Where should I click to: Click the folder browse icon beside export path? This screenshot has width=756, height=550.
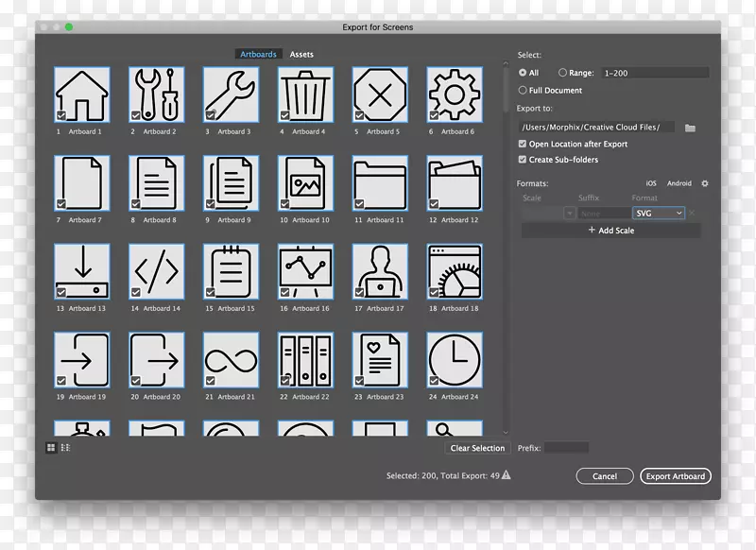[690, 128]
